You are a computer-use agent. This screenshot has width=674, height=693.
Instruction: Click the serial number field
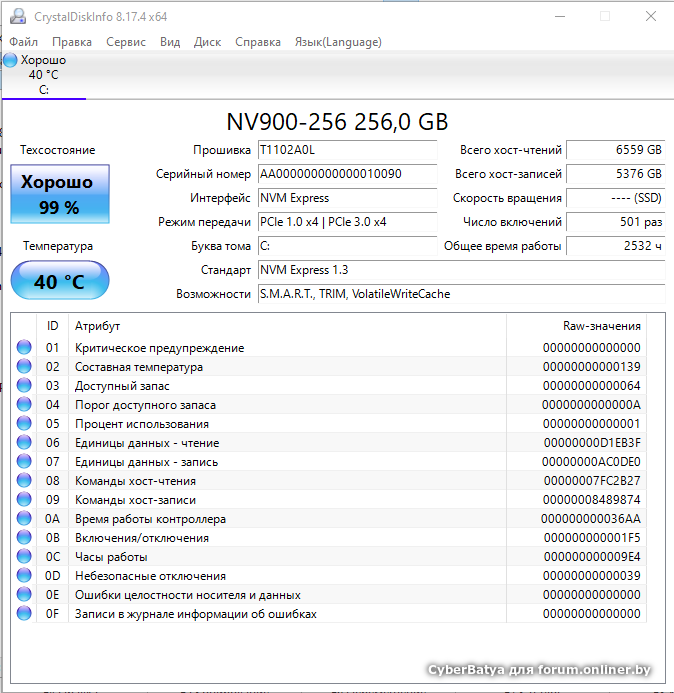coord(346,174)
